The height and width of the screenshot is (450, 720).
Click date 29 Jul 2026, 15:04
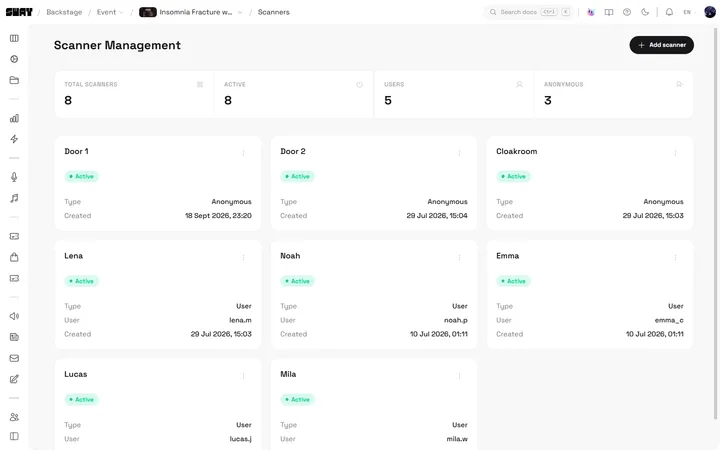coord(437,216)
